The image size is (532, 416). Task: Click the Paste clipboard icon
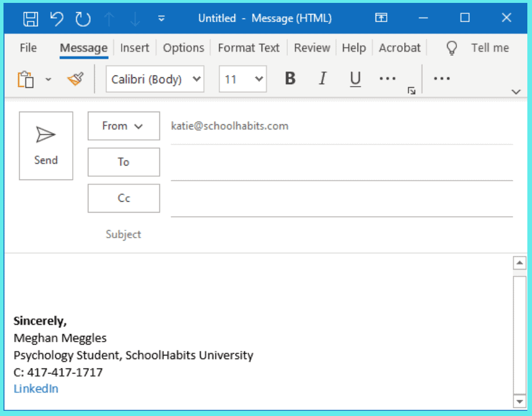26,80
